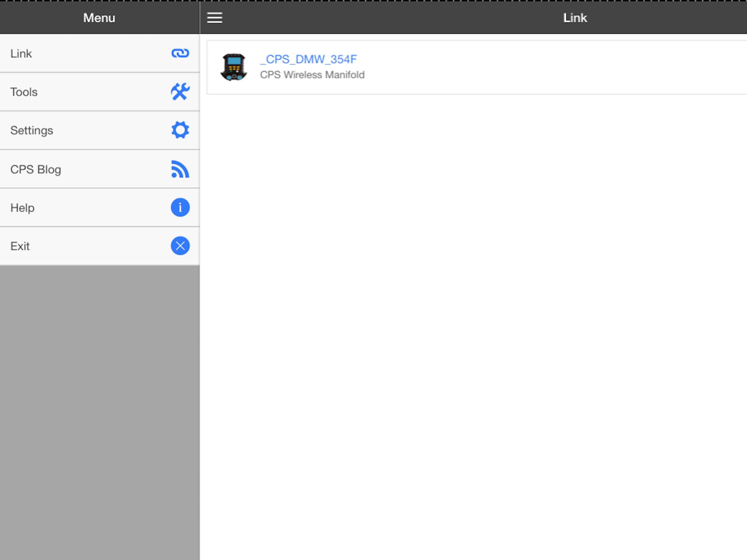Click the CPS Blog RSS feed icon
This screenshot has width=747, height=560.
click(x=180, y=169)
